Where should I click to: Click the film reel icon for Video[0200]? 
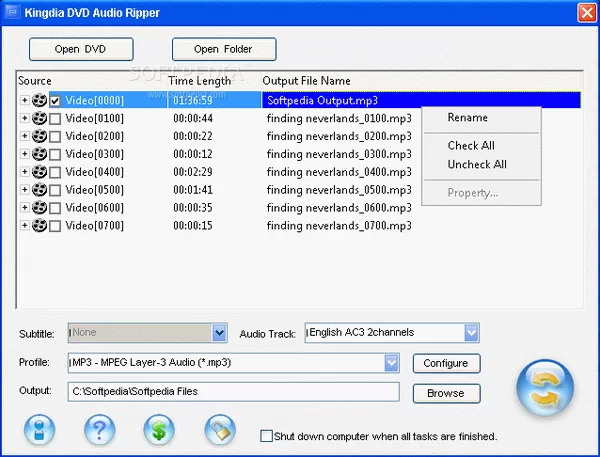(x=39, y=136)
